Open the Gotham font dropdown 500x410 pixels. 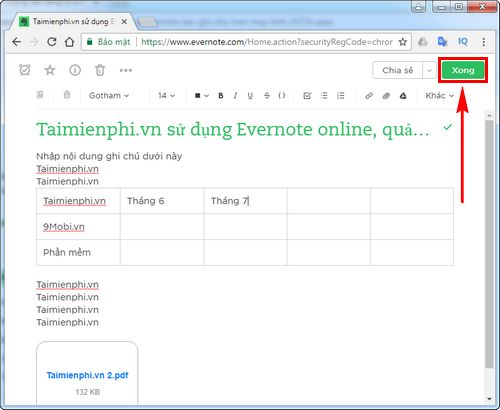click(109, 96)
